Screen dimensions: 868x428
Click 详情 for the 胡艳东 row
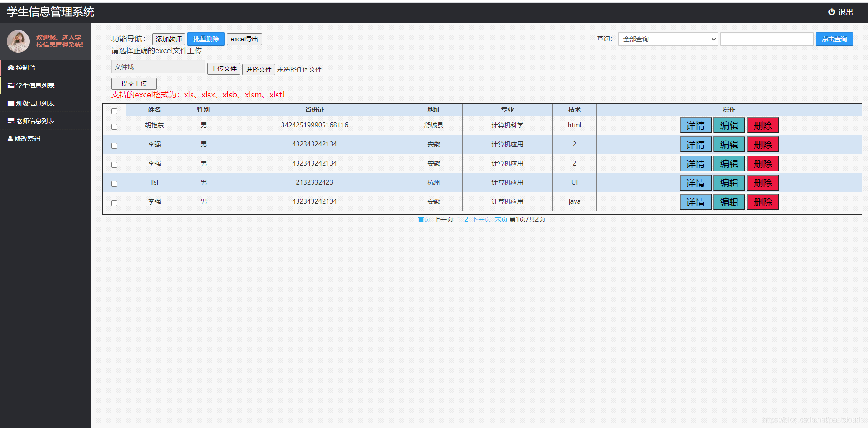(x=696, y=126)
